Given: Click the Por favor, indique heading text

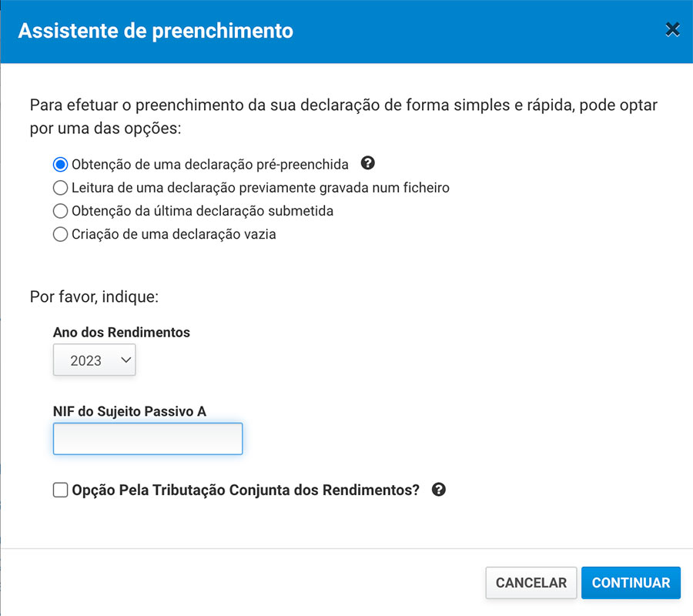Looking at the screenshot, I should (94, 296).
